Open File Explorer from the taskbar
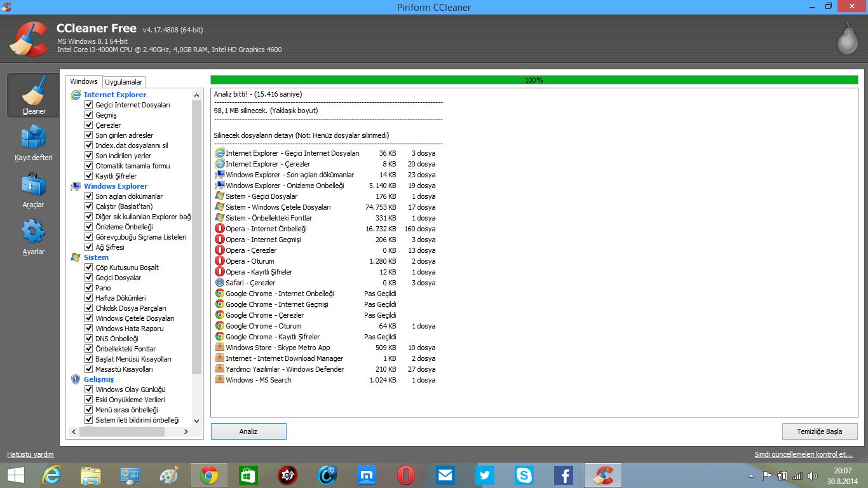The width and height of the screenshot is (868, 488). (x=91, y=475)
